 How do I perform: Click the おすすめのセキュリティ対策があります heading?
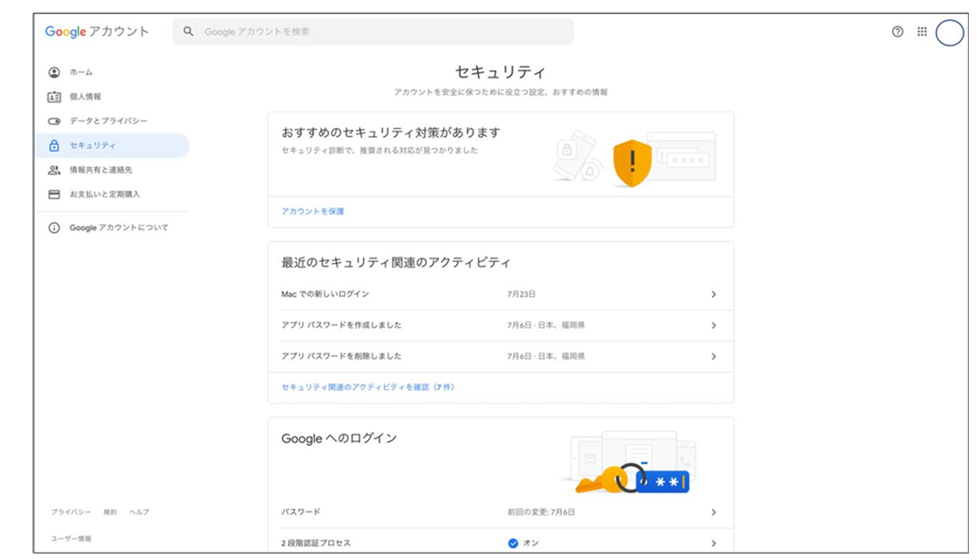tap(390, 132)
